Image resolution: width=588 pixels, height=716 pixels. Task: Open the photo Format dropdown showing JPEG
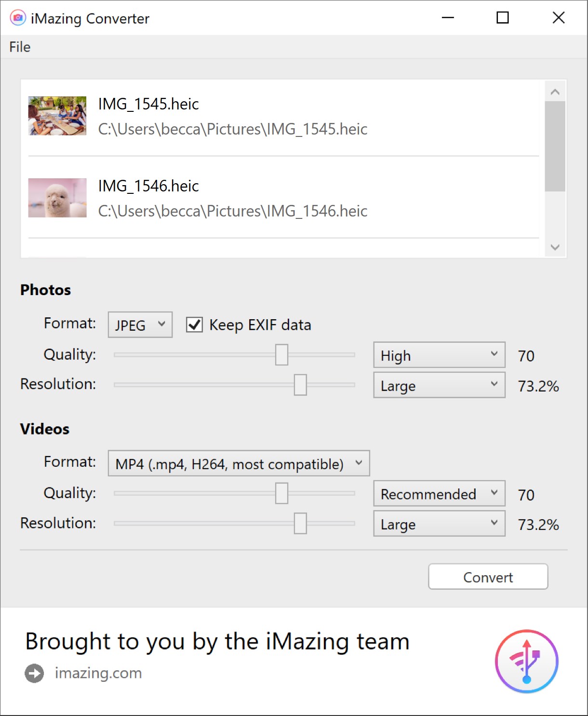pos(139,324)
